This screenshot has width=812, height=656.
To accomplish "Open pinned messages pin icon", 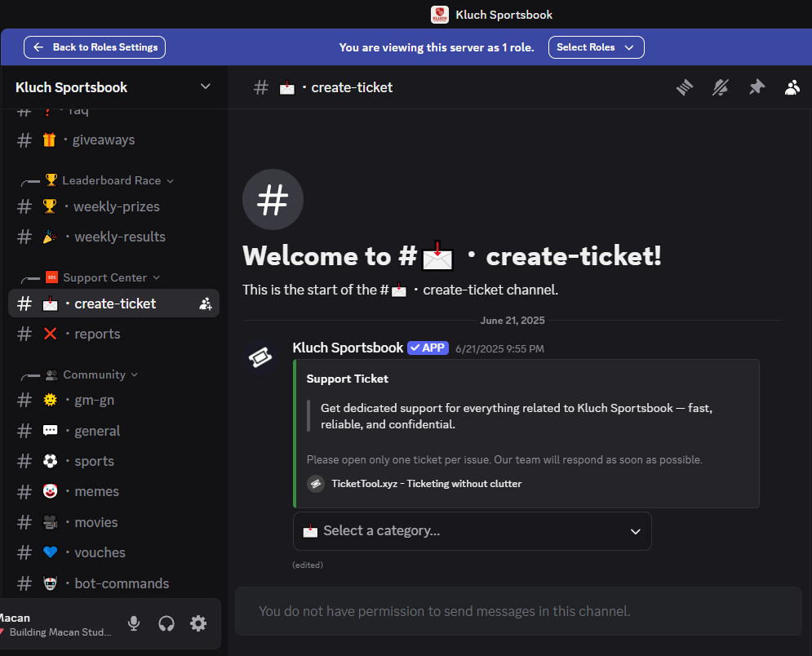I will (x=757, y=87).
